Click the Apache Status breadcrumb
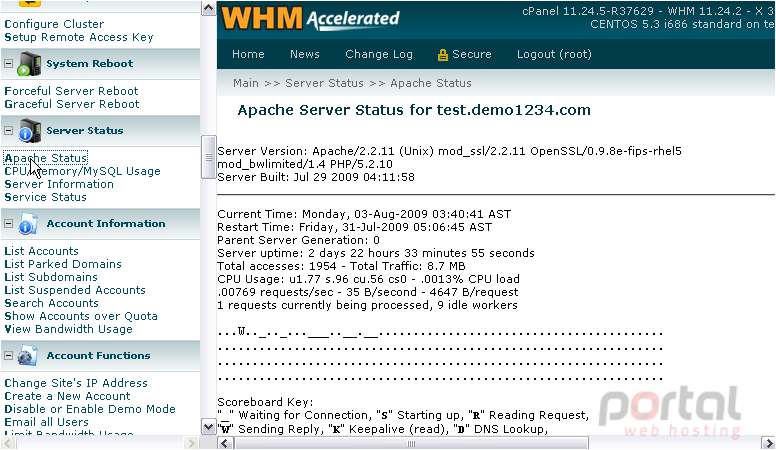 (x=431, y=83)
